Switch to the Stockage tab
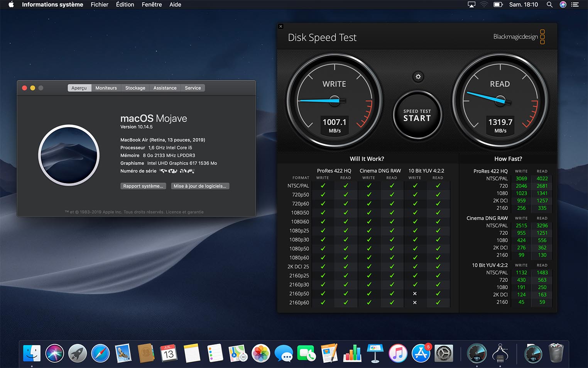Image resolution: width=588 pixels, height=368 pixels. pos(135,88)
